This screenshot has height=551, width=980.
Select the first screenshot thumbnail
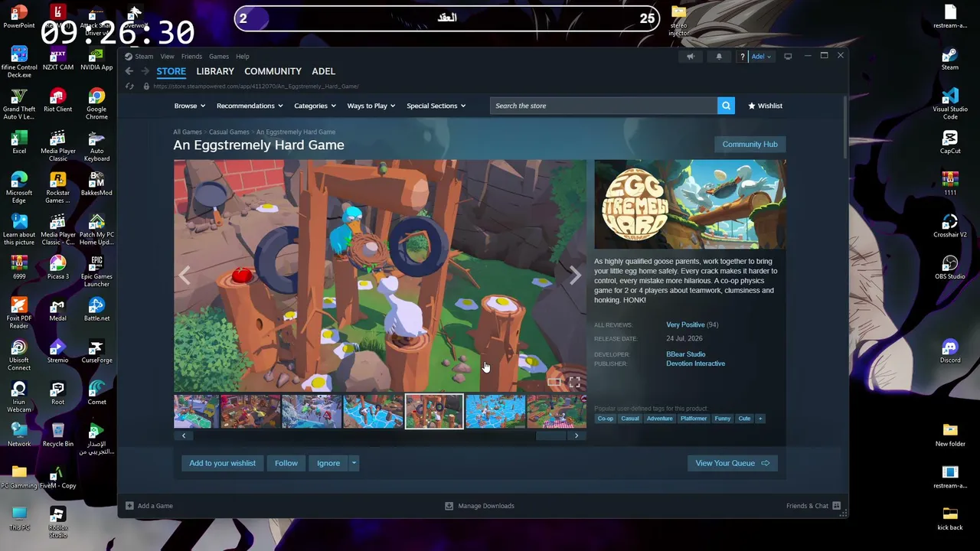[196, 412]
